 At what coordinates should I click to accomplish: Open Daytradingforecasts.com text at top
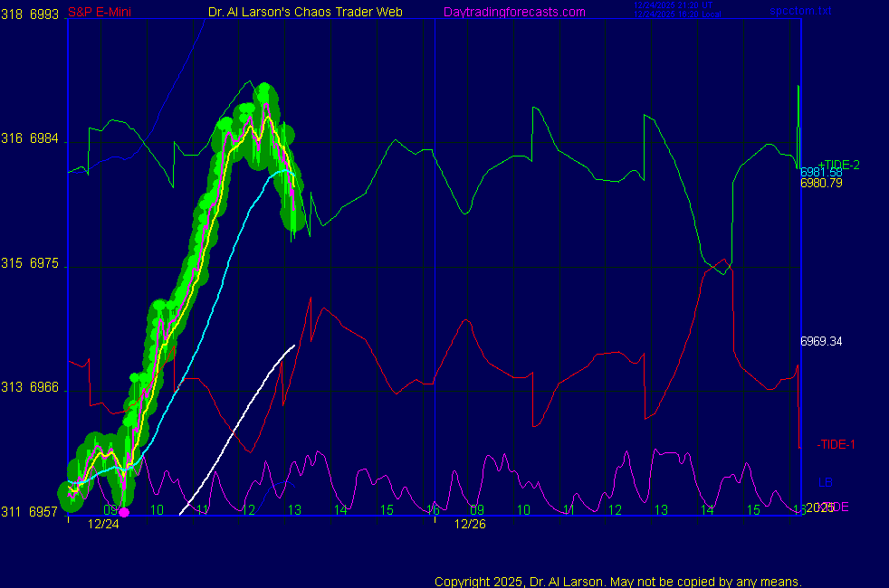tap(514, 12)
